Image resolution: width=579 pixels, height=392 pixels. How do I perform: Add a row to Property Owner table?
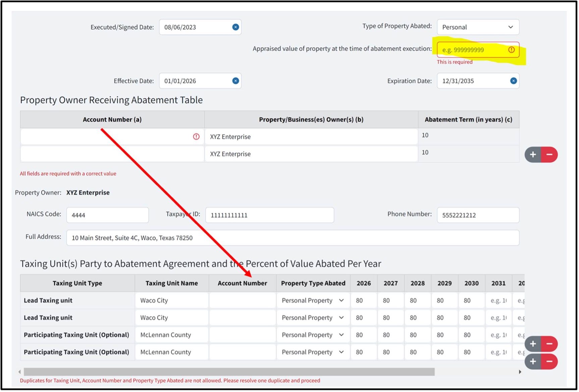[533, 154]
